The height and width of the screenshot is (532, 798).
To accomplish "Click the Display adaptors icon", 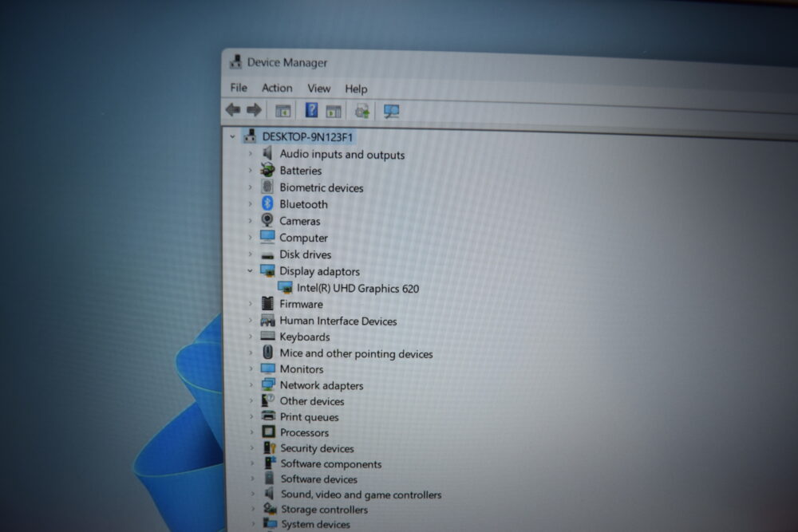I will 267,270.
